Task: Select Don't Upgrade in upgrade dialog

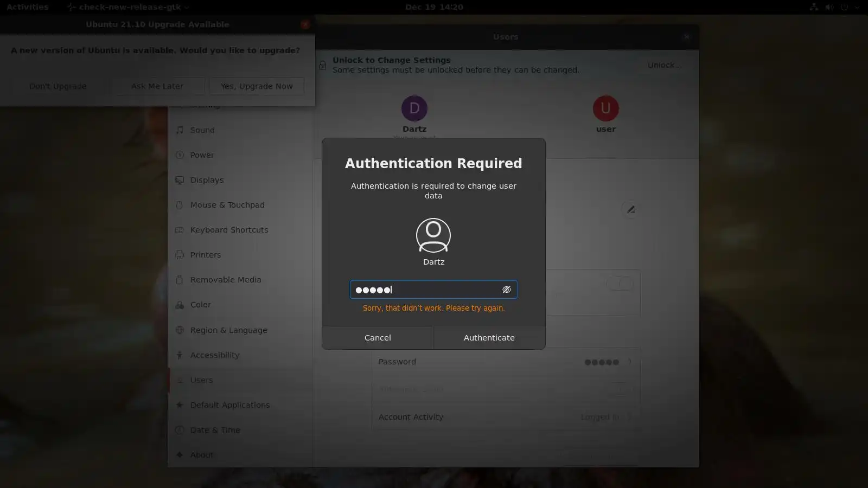Action: click(x=58, y=86)
